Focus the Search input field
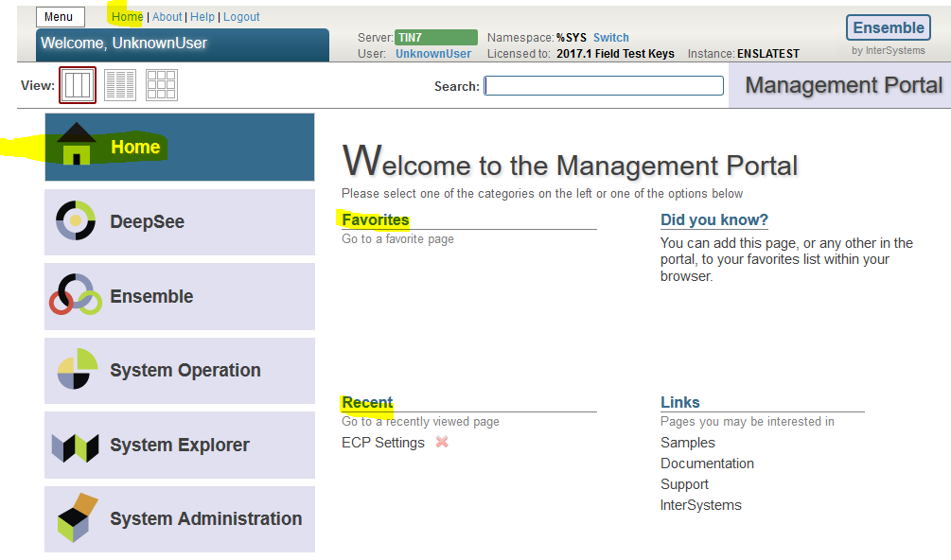Image resolution: width=951 pixels, height=560 pixels. point(604,85)
